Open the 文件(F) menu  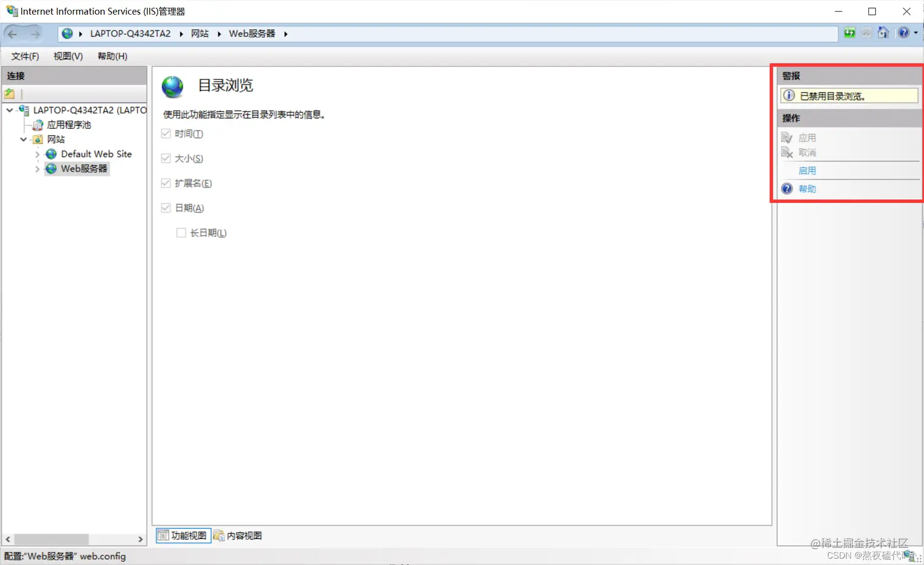(25, 56)
